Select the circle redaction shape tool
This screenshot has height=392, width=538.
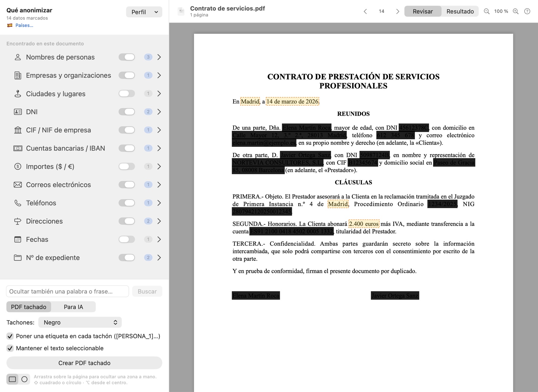25,379
